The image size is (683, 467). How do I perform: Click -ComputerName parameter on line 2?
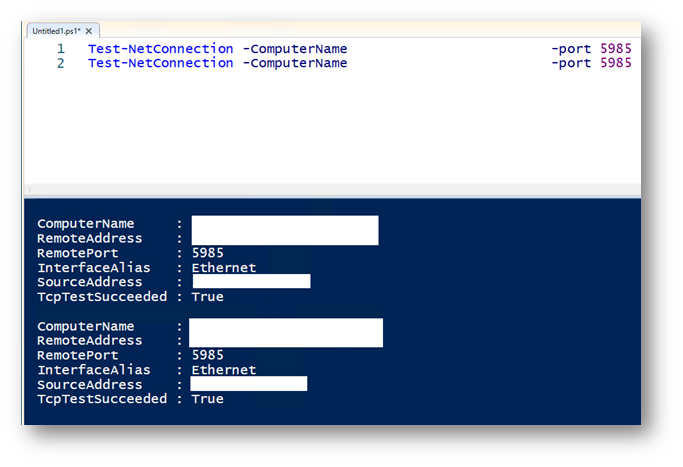pos(295,63)
